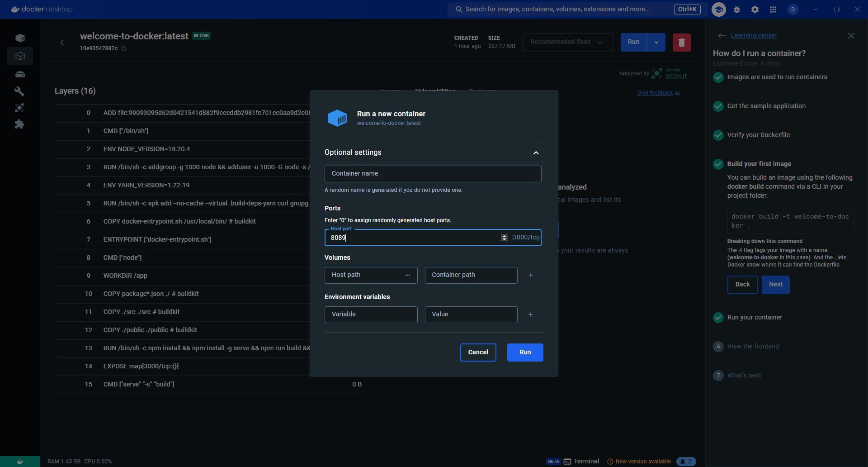Open the Learning center link
Screen dimensions: 868x467
coord(754,36)
